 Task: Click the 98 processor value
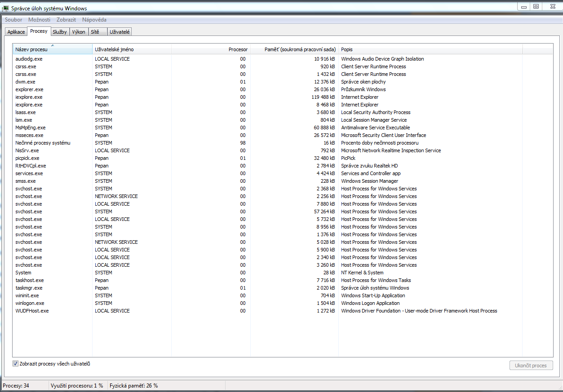tap(243, 143)
